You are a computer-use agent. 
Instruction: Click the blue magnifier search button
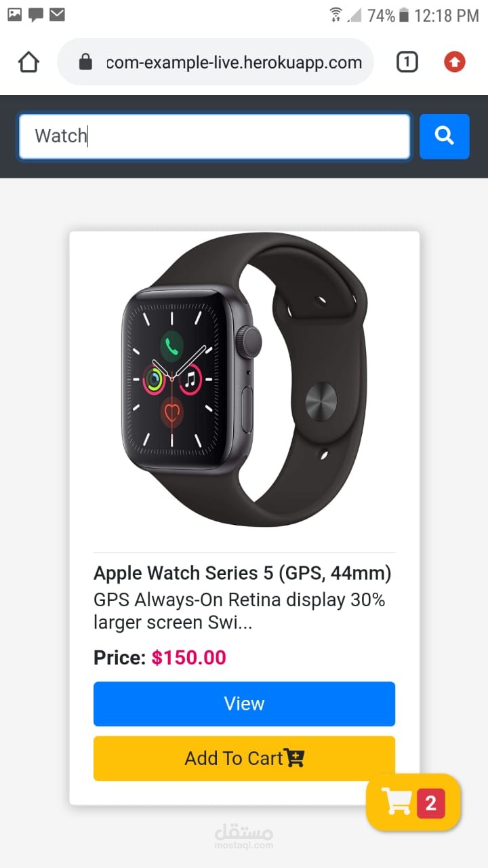pyautogui.click(x=445, y=136)
